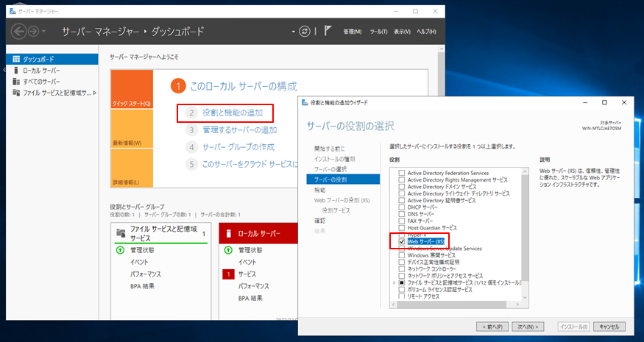644x342 pixels.
Task: Select the 詳細情報(L) tile
Action: (x=132, y=168)
